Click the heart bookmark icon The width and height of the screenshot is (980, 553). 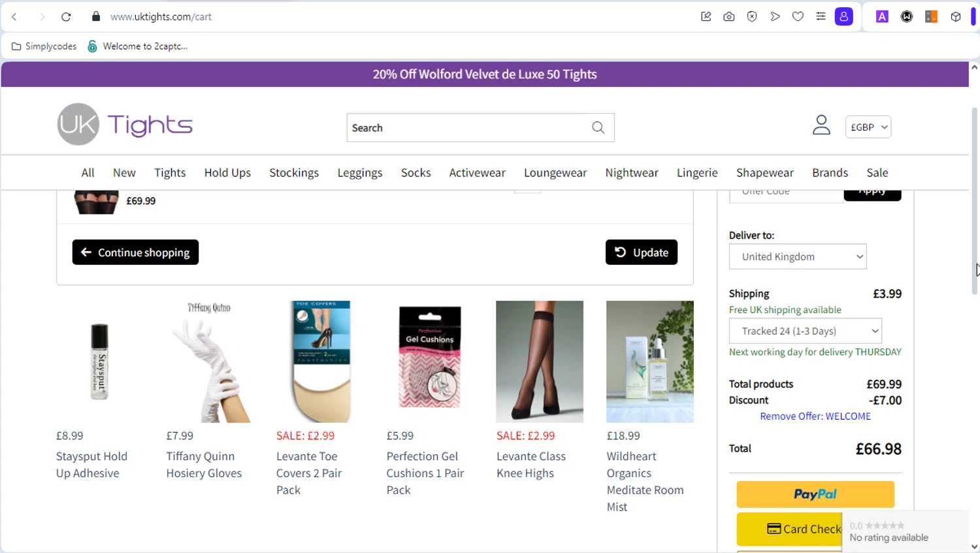(x=798, y=17)
